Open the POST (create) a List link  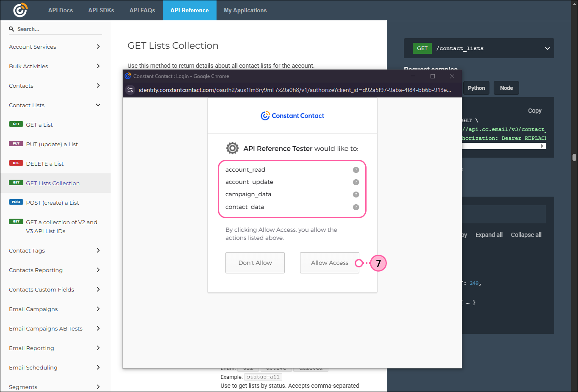tap(53, 203)
